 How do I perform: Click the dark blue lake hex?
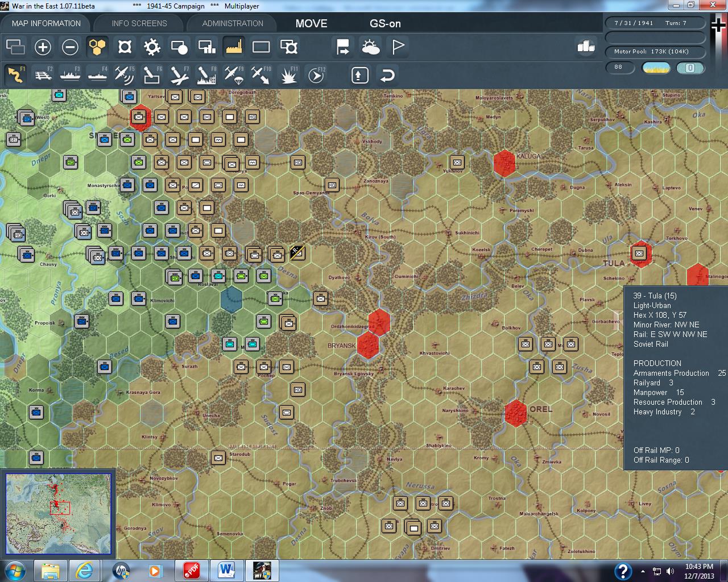coord(231,300)
